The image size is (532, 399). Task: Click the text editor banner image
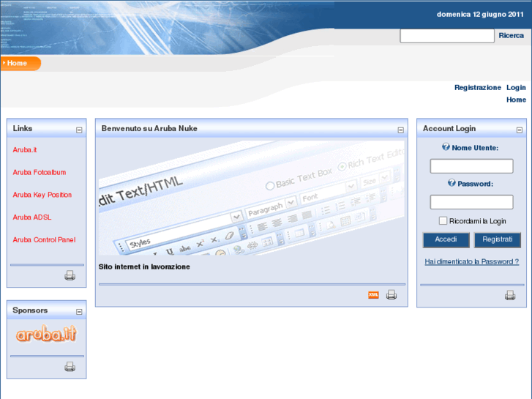[252, 198]
